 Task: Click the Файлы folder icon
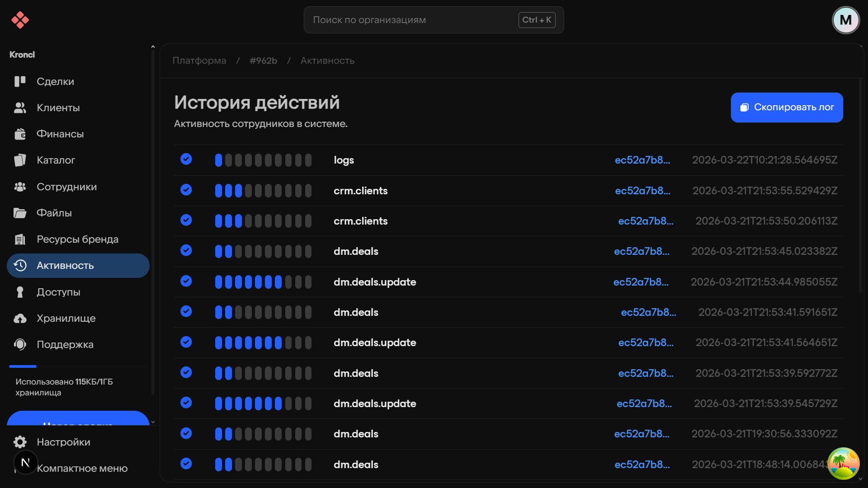(20, 213)
